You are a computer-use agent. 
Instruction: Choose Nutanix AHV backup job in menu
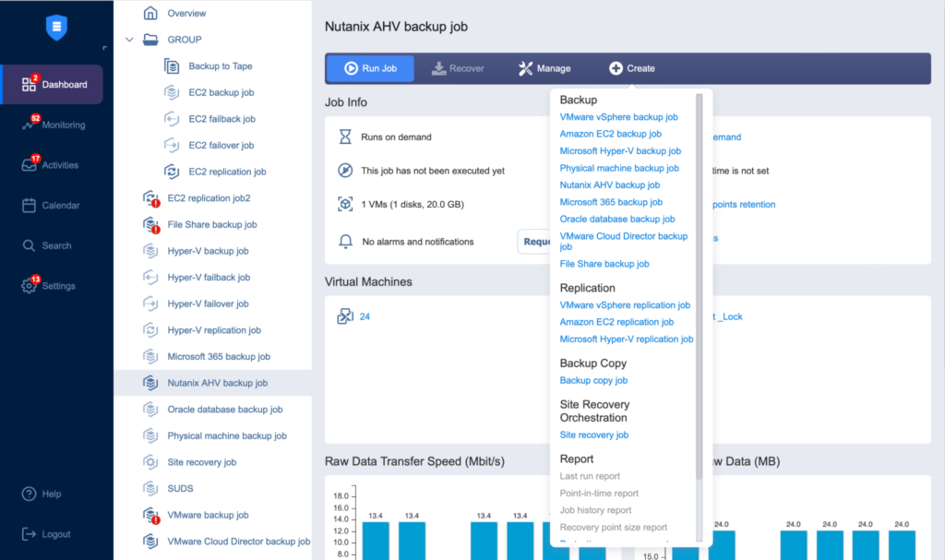609,185
